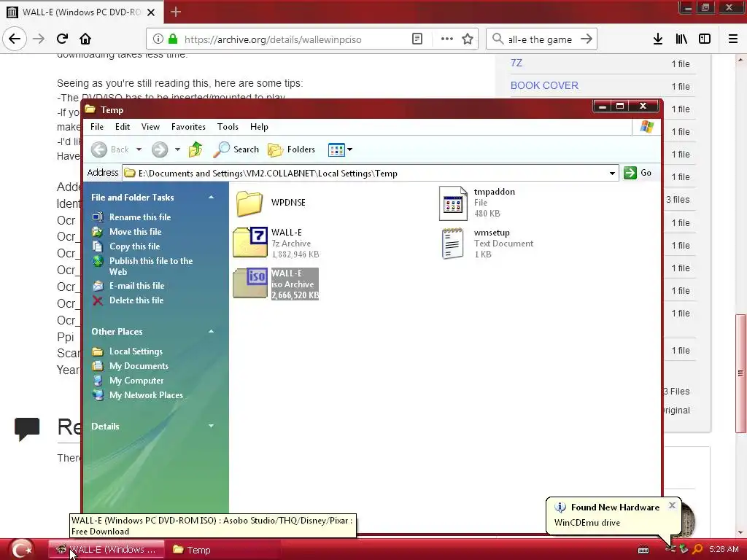
Task: Open the File menu in Temp window
Action: click(97, 127)
